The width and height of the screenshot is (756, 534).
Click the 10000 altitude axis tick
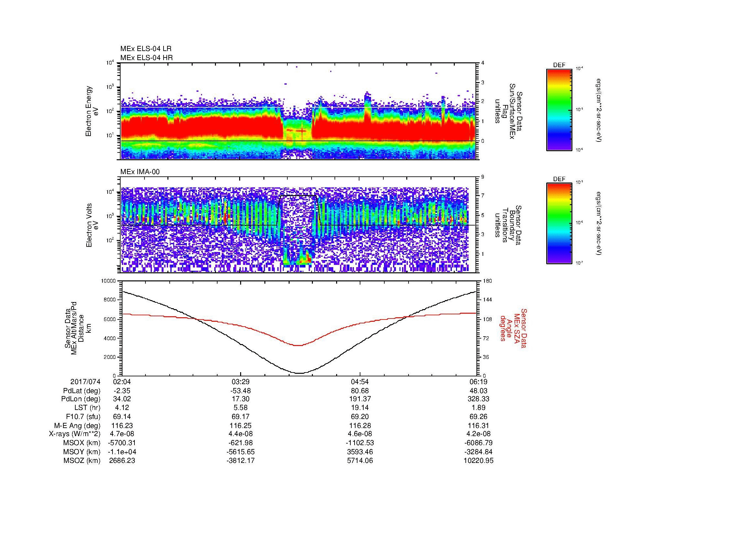pos(109,281)
